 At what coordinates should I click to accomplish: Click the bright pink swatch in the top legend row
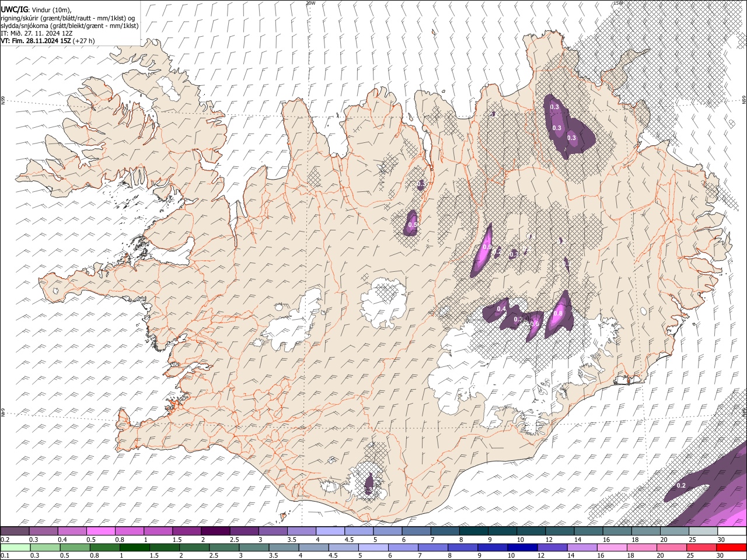click(x=100, y=531)
